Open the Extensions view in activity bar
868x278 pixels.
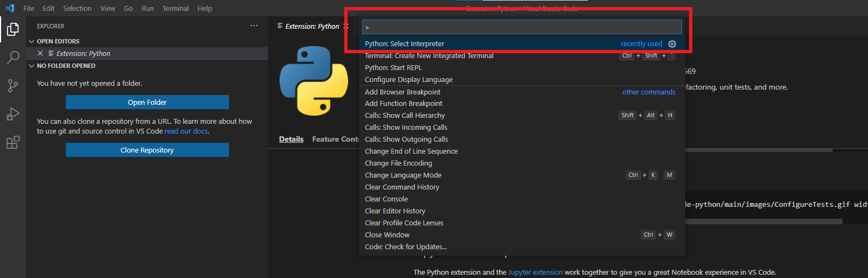[x=13, y=142]
